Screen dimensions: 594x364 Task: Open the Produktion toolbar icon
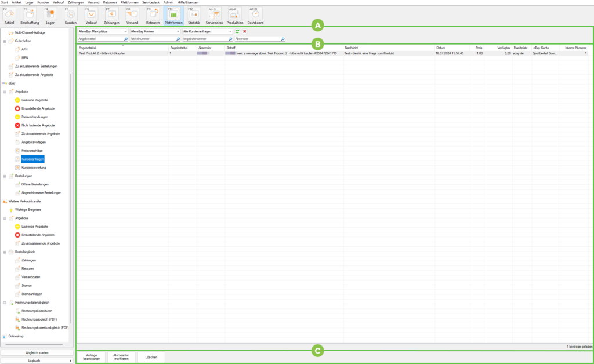[x=235, y=14]
